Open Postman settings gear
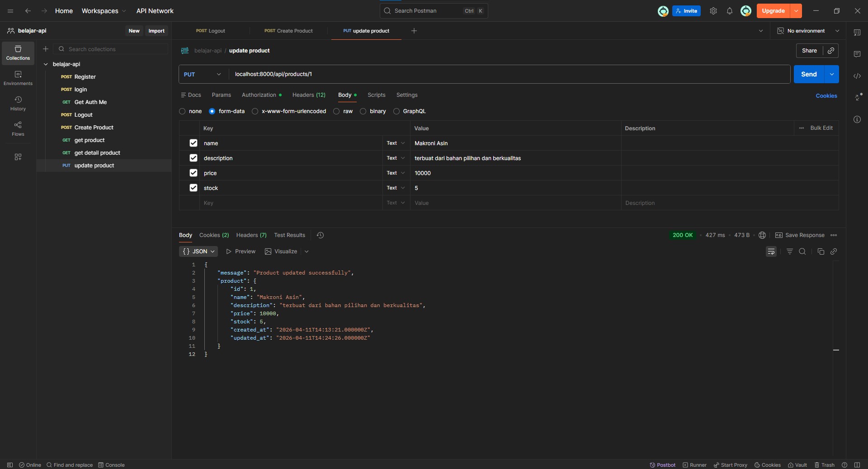The image size is (868, 469). [713, 11]
